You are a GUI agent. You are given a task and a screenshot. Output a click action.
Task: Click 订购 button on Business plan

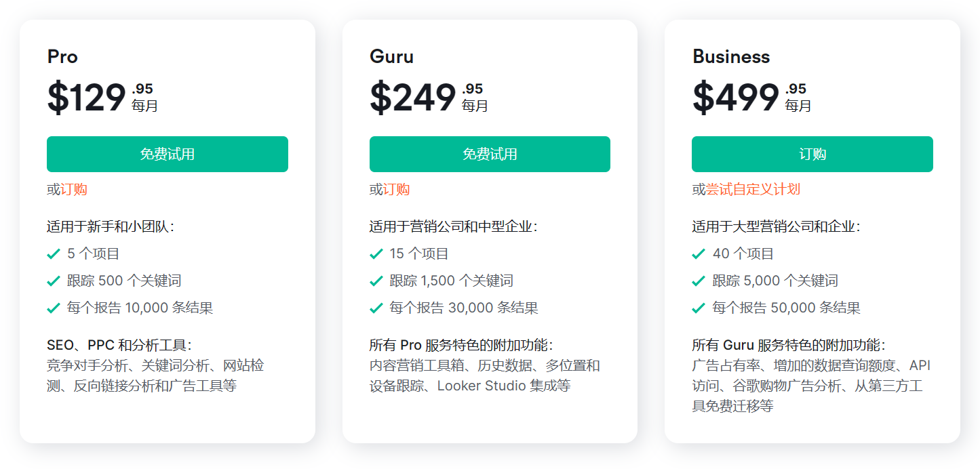[x=812, y=154]
